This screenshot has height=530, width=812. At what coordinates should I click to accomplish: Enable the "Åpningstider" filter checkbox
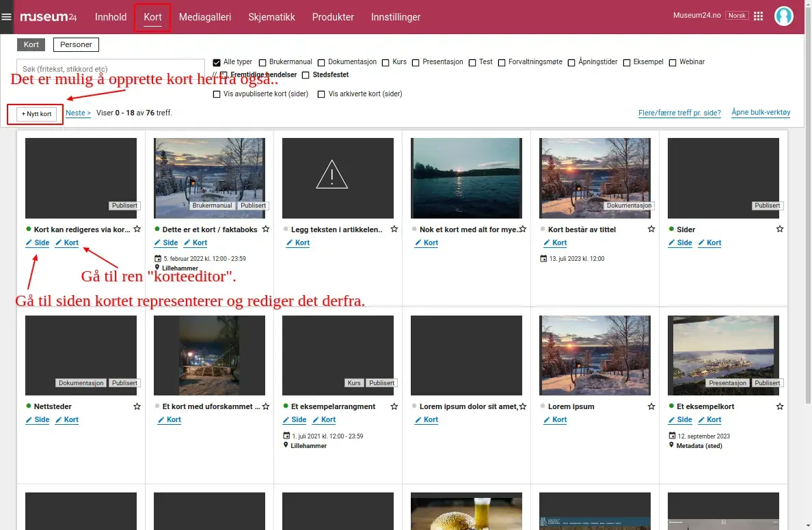point(571,63)
